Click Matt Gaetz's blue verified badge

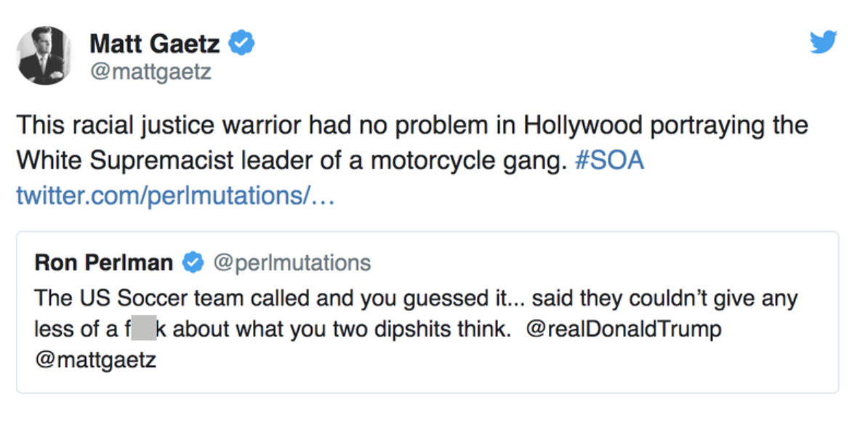coord(242,44)
